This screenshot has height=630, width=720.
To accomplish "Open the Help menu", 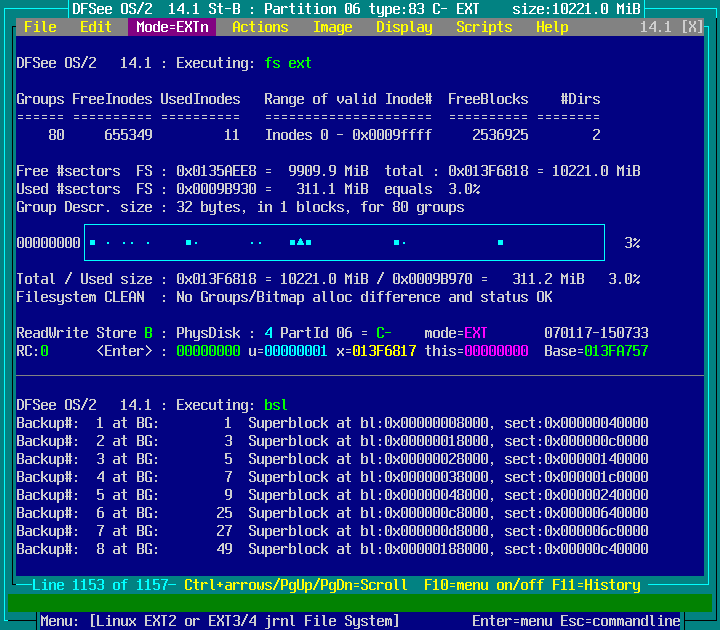I will (x=552, y=27).
